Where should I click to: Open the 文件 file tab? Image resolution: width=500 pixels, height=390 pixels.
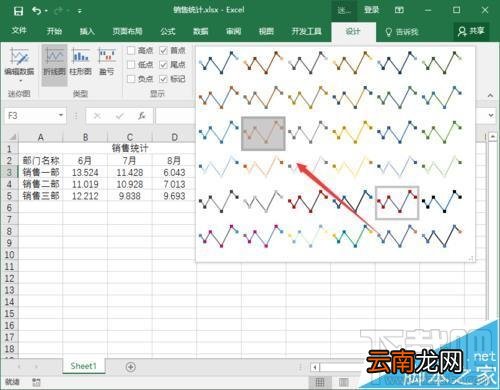(x=19, y=31)
